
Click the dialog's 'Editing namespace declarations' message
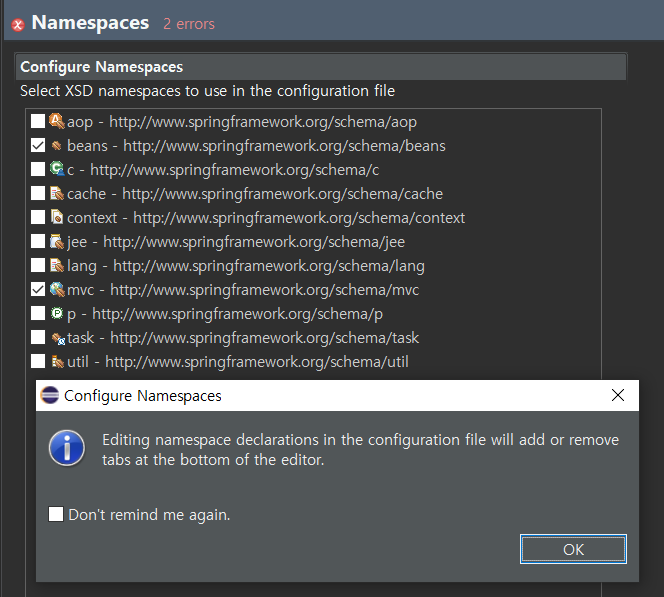tap(360, 450)
